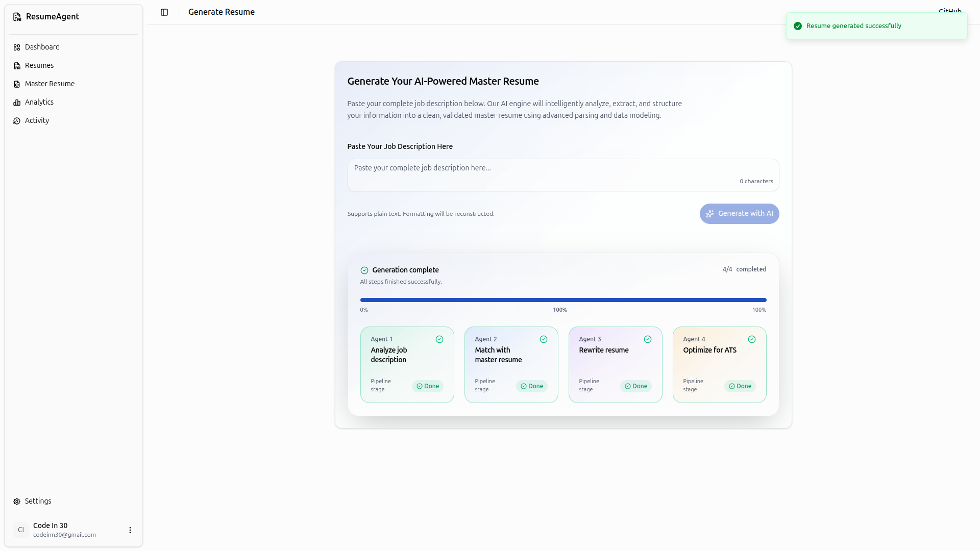
Task: Click the green success toast check icon
Action: point(798,26)
